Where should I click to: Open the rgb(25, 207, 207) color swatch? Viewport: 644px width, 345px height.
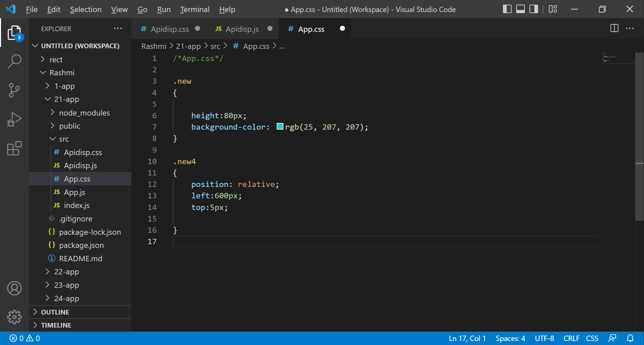point(280,126)
